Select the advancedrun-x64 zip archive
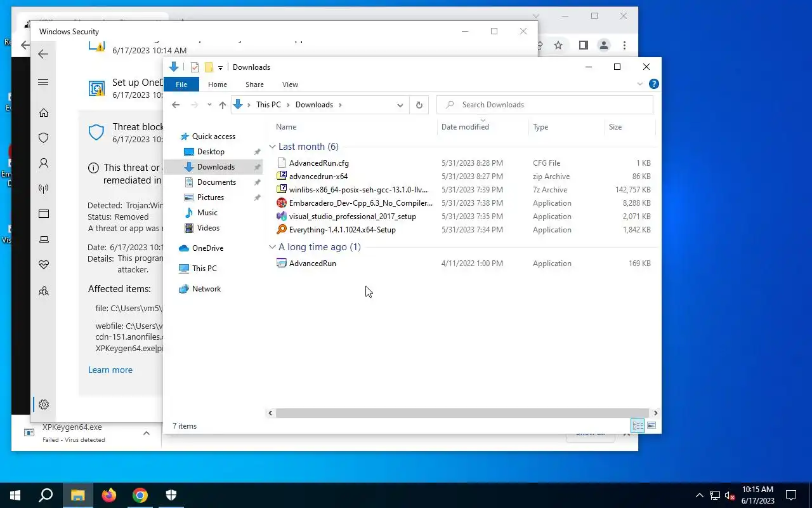The height and width of the screenshot is (508, 812). [x=318, y=177]
